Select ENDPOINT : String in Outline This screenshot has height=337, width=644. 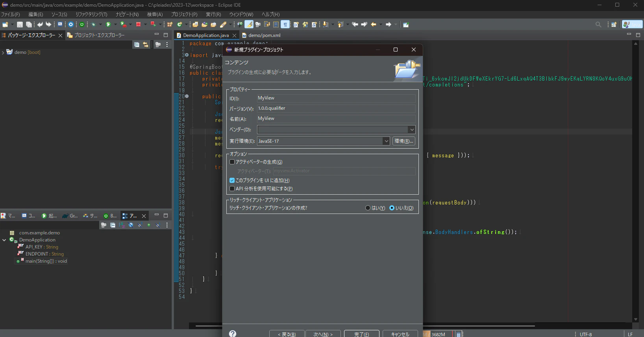click(41, 254)
